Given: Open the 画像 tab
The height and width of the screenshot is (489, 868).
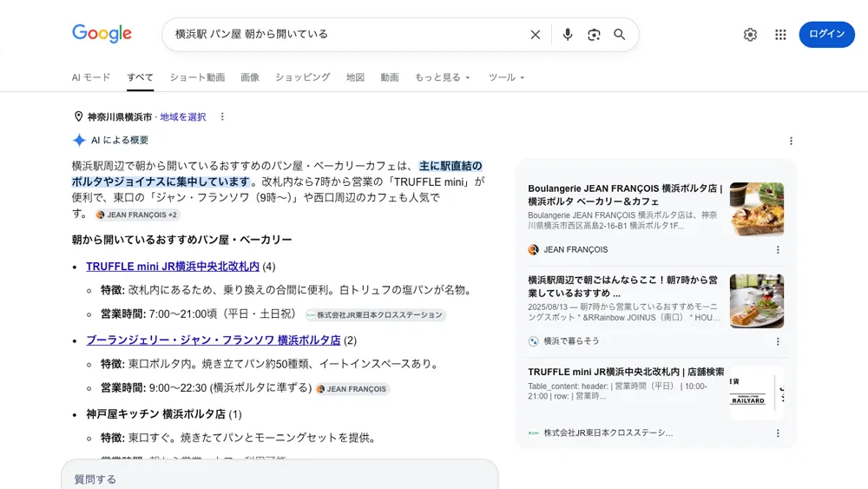Looking at the screenshot, I should pyautogui.click(x=250, y=77).
